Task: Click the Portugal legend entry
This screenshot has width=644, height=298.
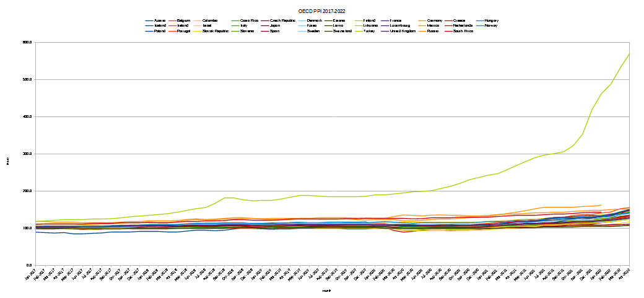Action: tap(183, 31)
